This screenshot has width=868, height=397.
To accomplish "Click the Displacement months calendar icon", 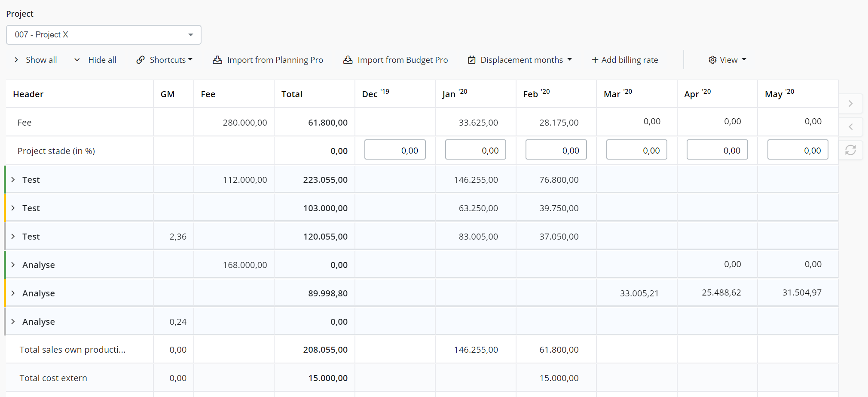I will tap(471, 60).
